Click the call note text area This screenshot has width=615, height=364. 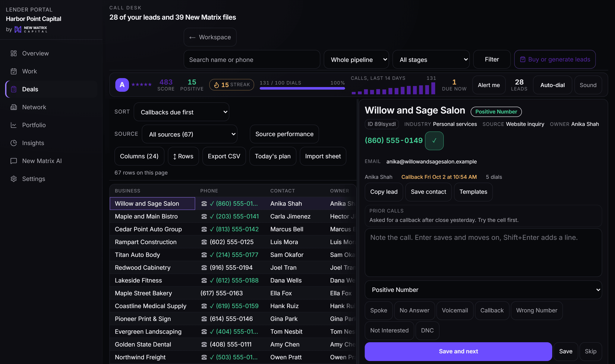(483, 253)
